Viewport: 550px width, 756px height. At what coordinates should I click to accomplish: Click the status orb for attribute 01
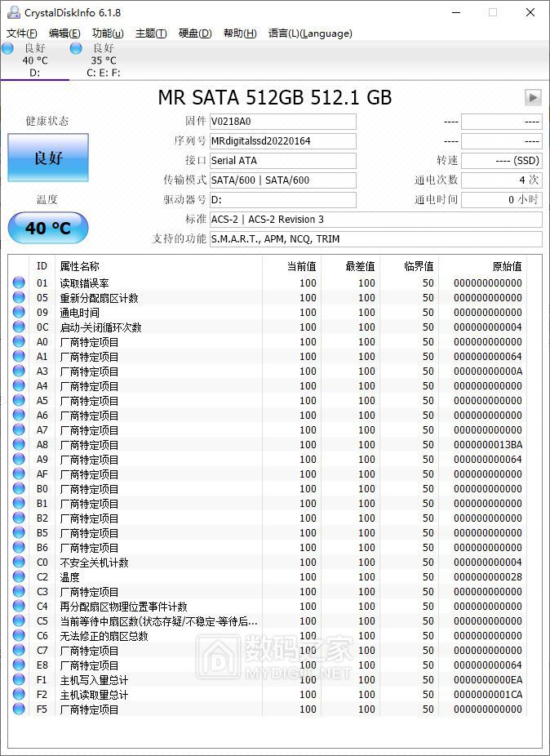(19, 282)
